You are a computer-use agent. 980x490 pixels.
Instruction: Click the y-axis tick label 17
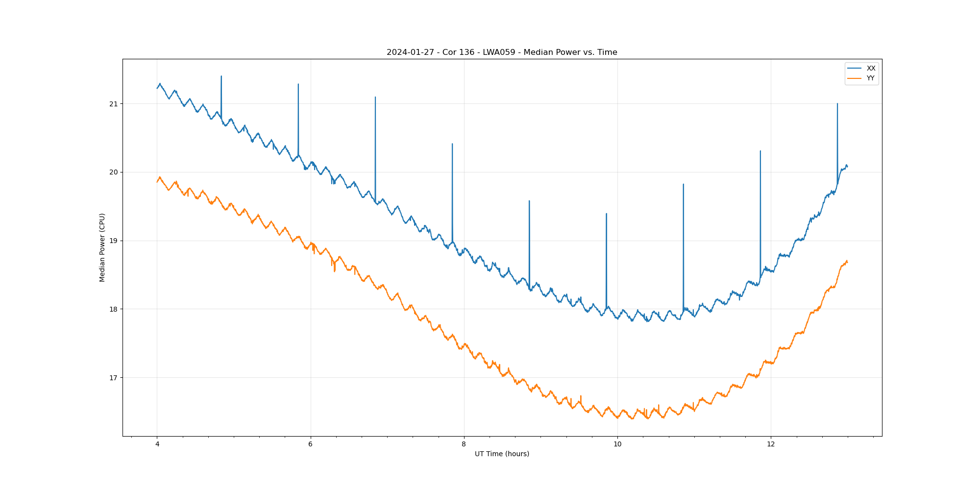coord(114,378)
